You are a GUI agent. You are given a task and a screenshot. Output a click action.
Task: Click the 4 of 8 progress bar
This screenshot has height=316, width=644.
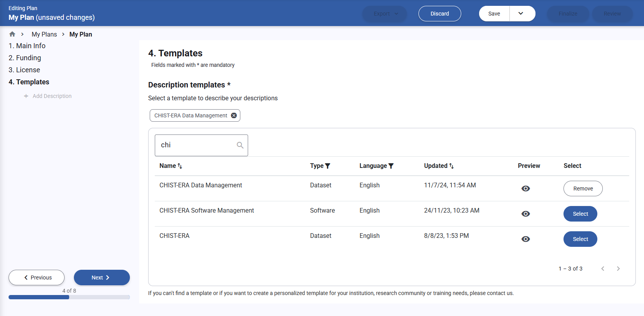(x=69, y=297)
